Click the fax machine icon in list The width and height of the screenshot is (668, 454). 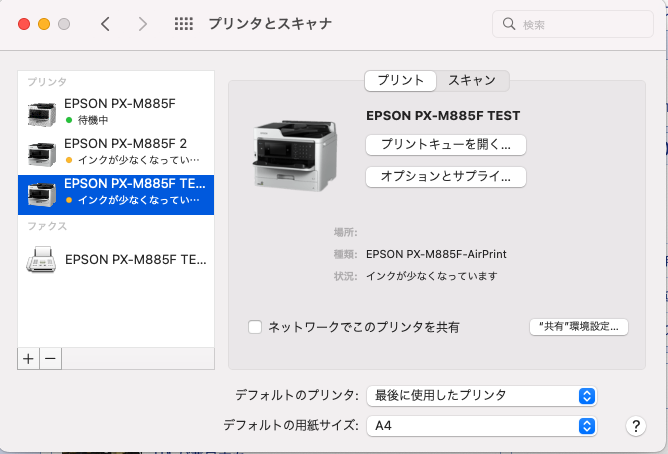click(41, 259)
